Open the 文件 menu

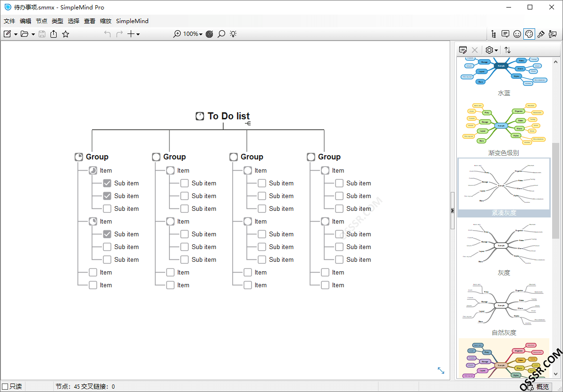point(9,21)
